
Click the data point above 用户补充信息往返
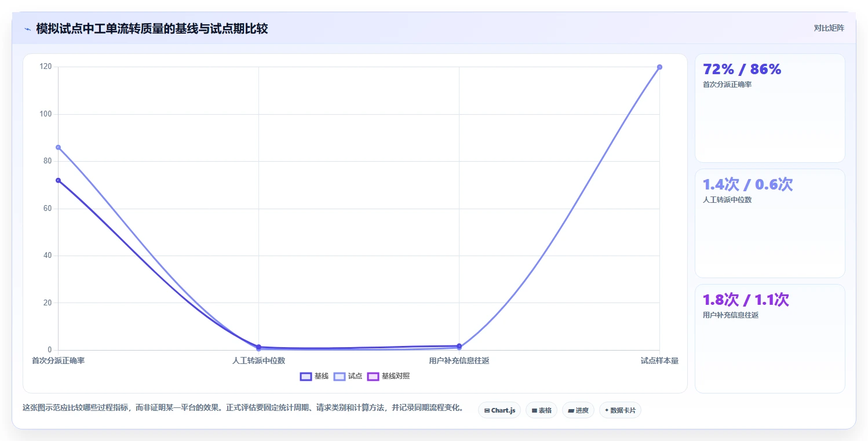pyautogui.click(x=459, y=346)
